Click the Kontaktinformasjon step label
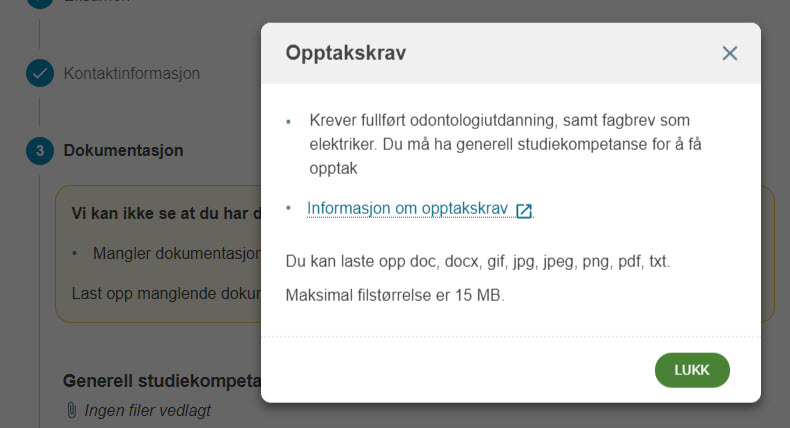Viewport: 790px width, 428px height. click(x=131, y=74)
